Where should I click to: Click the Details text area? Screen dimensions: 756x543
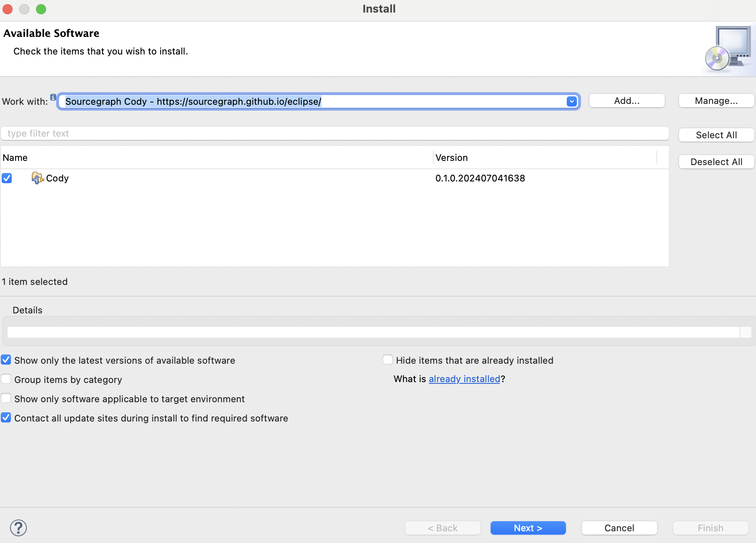(x=373, y=332)
